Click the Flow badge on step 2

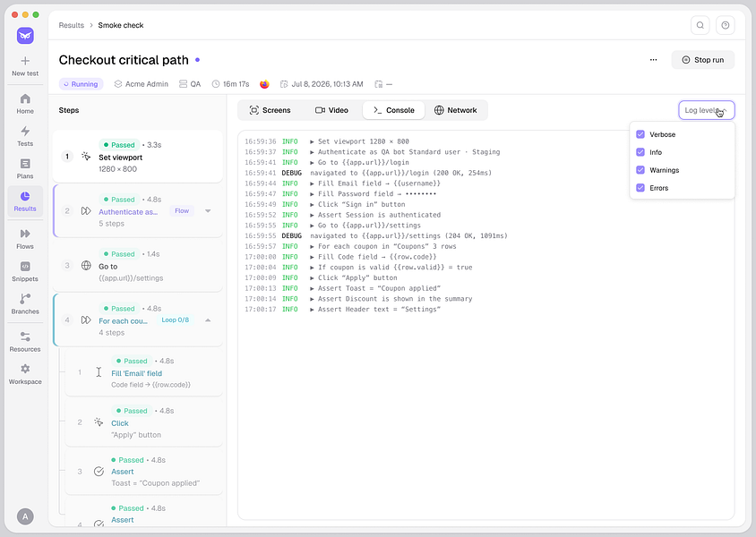tap(182, 211)
